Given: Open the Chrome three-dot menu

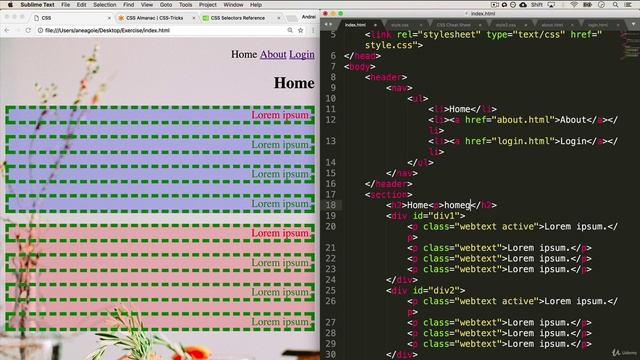Looking at the screenshot, I should click(313, 30).
